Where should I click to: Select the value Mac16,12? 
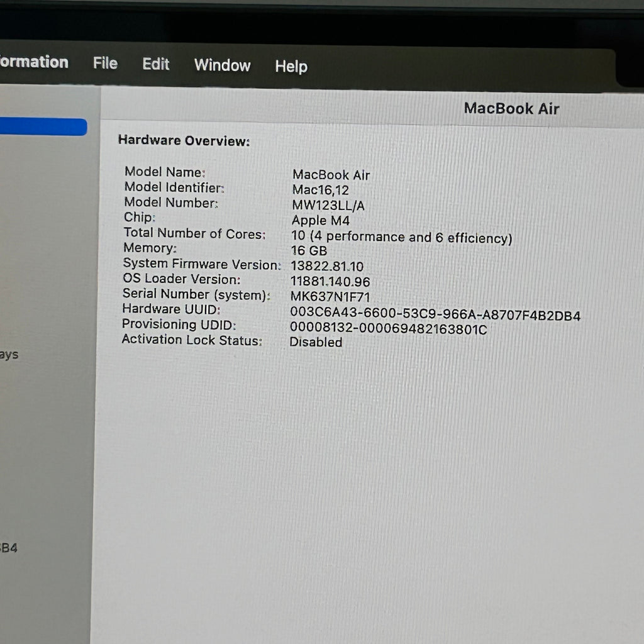tap(320, 190)
